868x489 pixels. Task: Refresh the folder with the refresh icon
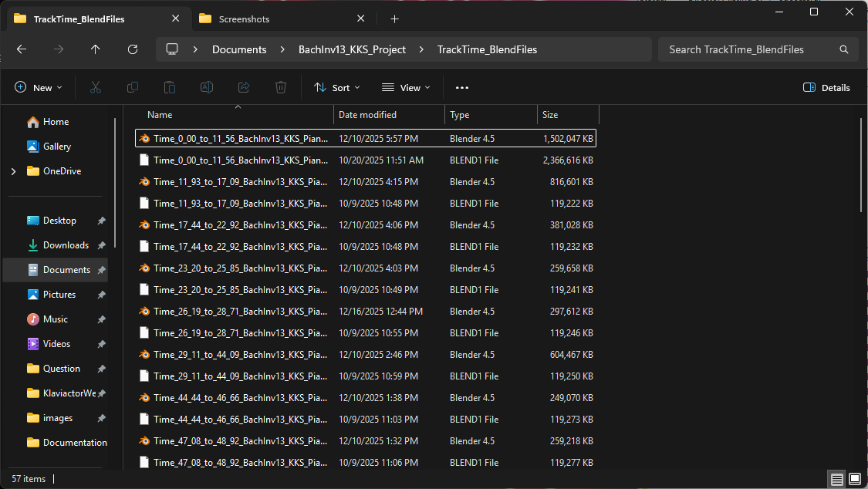132,49
